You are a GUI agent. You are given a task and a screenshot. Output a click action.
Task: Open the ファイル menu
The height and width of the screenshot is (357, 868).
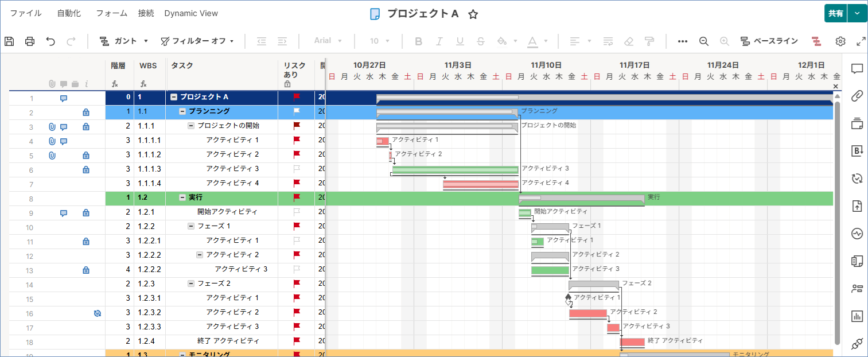(x=25, y=13)
